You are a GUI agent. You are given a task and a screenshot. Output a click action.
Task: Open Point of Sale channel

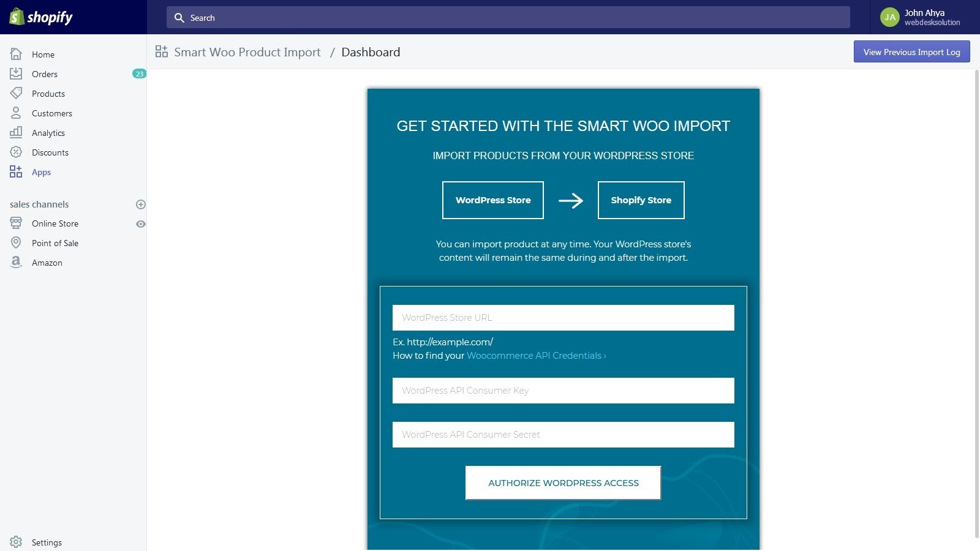pyautogui.click(x=55, y=243)
